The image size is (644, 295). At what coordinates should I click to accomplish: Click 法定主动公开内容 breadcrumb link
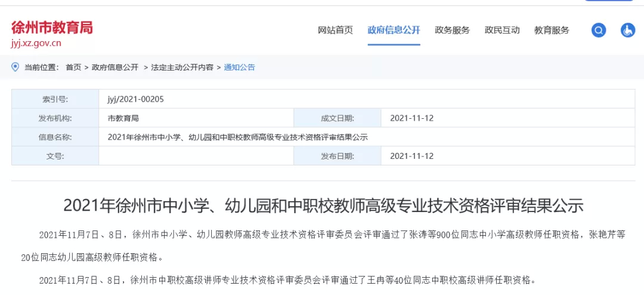182,67
